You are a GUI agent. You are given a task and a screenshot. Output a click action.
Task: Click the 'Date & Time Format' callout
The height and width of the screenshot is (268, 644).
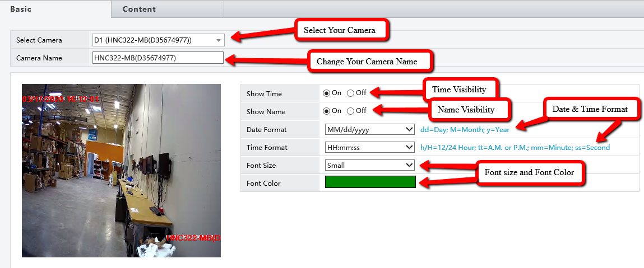click(x=590, y=109)
